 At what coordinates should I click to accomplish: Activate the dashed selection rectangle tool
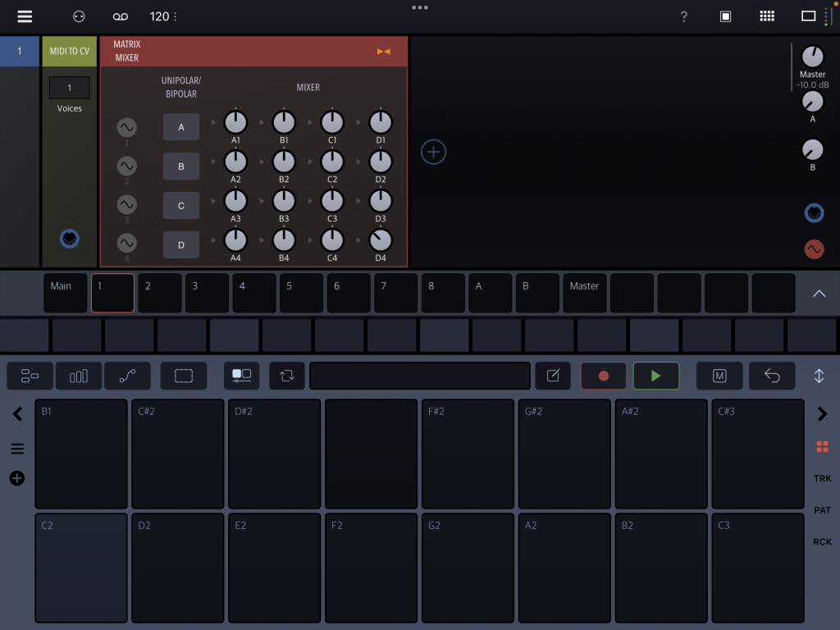[184, 376]
